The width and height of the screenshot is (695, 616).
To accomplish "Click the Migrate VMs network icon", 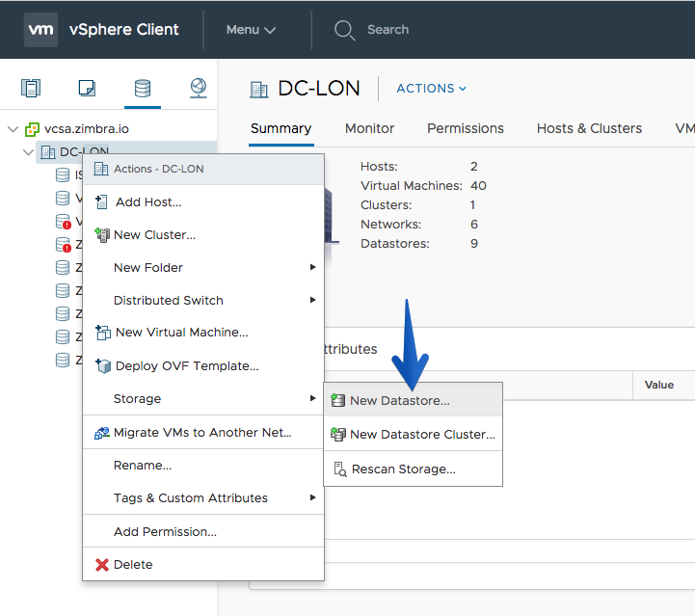I will coord(102,433).
